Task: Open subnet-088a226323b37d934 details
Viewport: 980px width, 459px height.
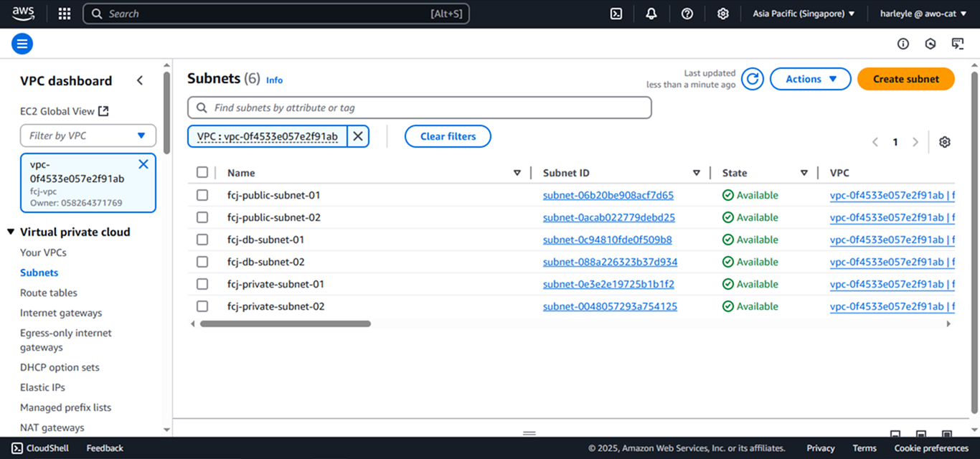Action: click(x=611, y=262)
